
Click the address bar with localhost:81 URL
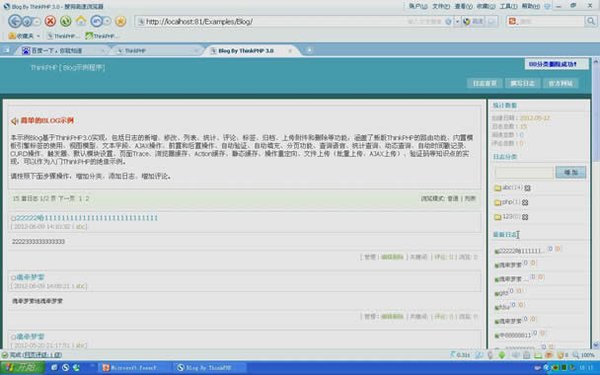pyautogui.click(x=272, y=21)
